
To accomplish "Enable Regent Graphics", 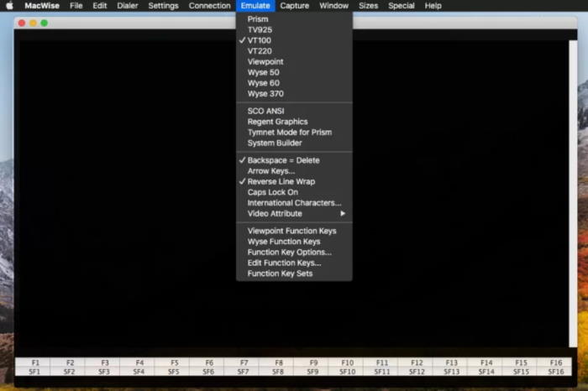I will click(294, 122).
